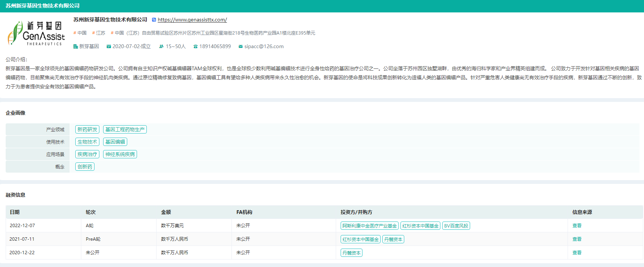The height and width of the screenshot is (267, 644).
Task: Open the BV百度风投 investor tag
Action: click(x=456, y=226)
